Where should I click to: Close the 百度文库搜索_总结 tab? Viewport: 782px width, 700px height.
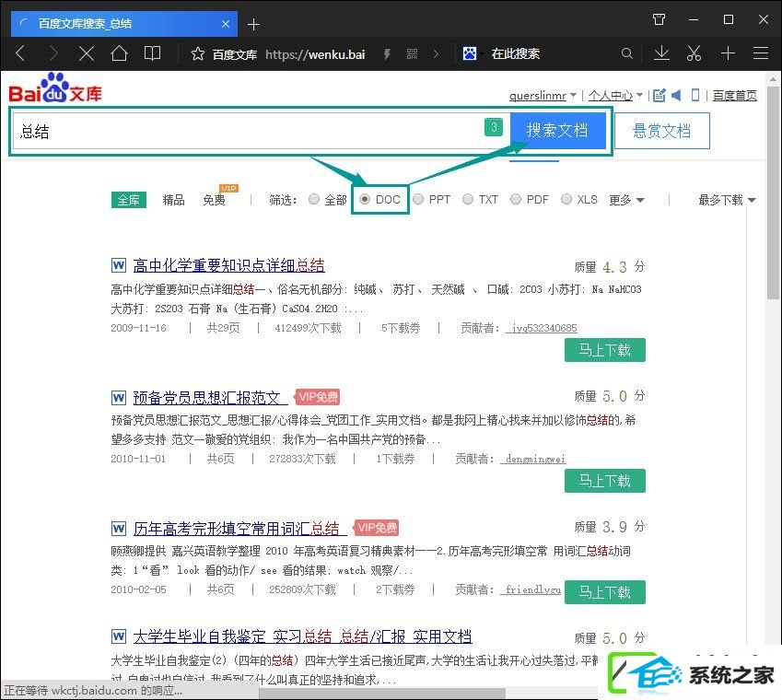pyautogui.click(x=226, y=24)
